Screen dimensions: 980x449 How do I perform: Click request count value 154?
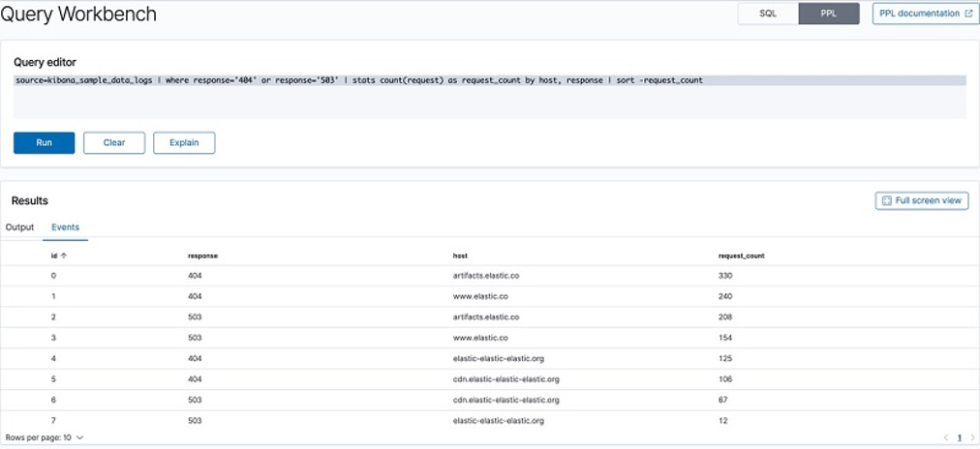[x=725, y=337]
